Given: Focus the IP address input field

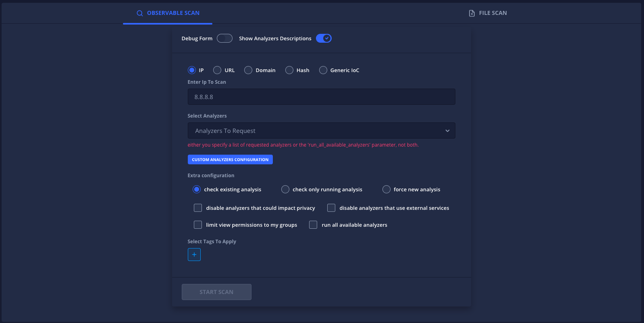Looking at the screenshot, I should (321, 97).
